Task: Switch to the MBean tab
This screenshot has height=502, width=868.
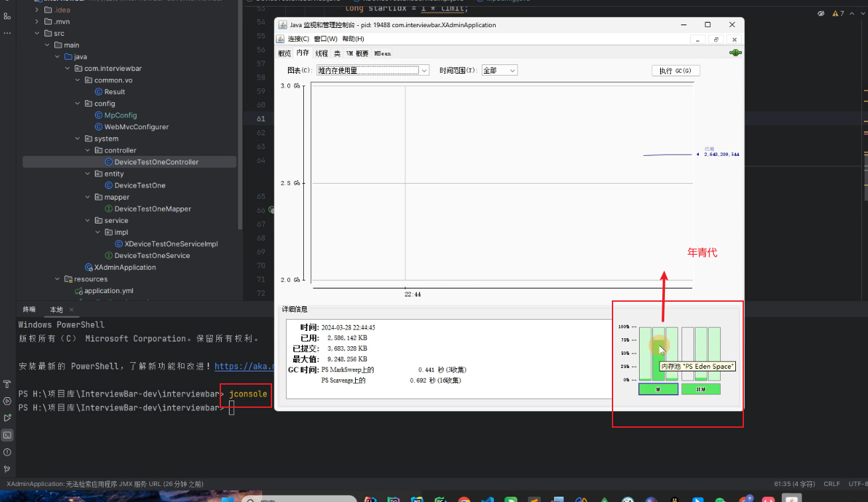Action: [x=382, y=54]
